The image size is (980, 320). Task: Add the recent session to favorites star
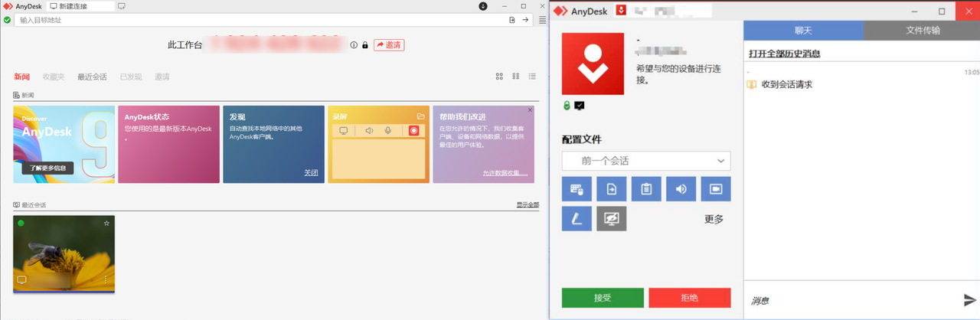point(107,223)
